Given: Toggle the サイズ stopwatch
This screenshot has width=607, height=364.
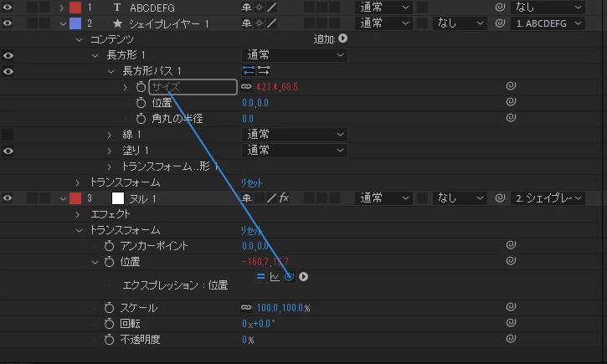Looking at the screenshot, I should 141,87.
